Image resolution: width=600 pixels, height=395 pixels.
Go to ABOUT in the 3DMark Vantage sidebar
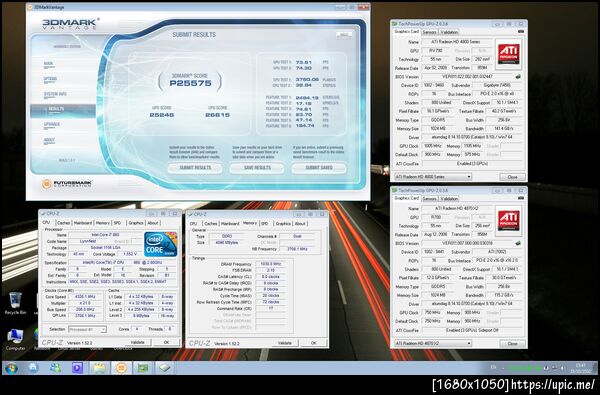pos(49,140)
